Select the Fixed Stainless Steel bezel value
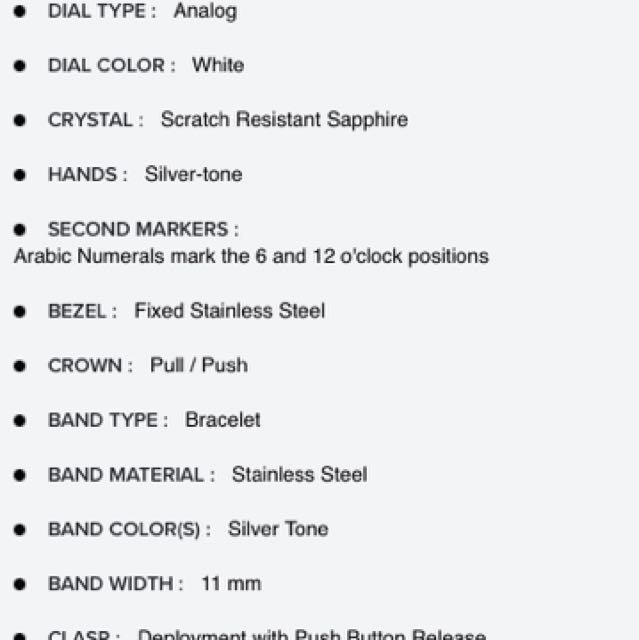Image resolution: width=639 pixels, height=640 pixels. (229, 311)
